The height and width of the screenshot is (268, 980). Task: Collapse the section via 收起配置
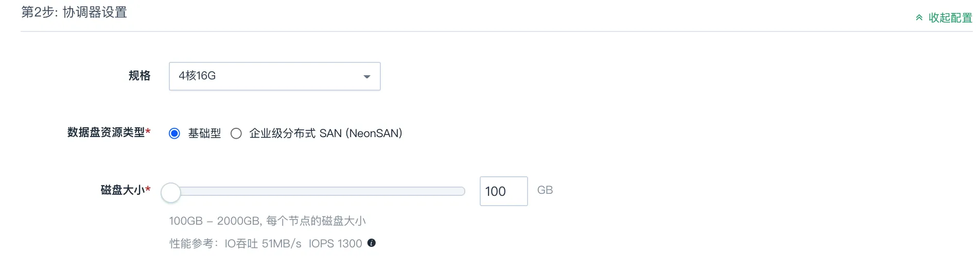click(x=950, y=18)
